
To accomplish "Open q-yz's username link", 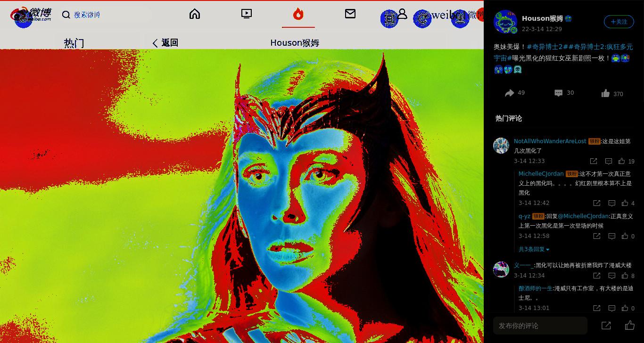I will (524, 216).
